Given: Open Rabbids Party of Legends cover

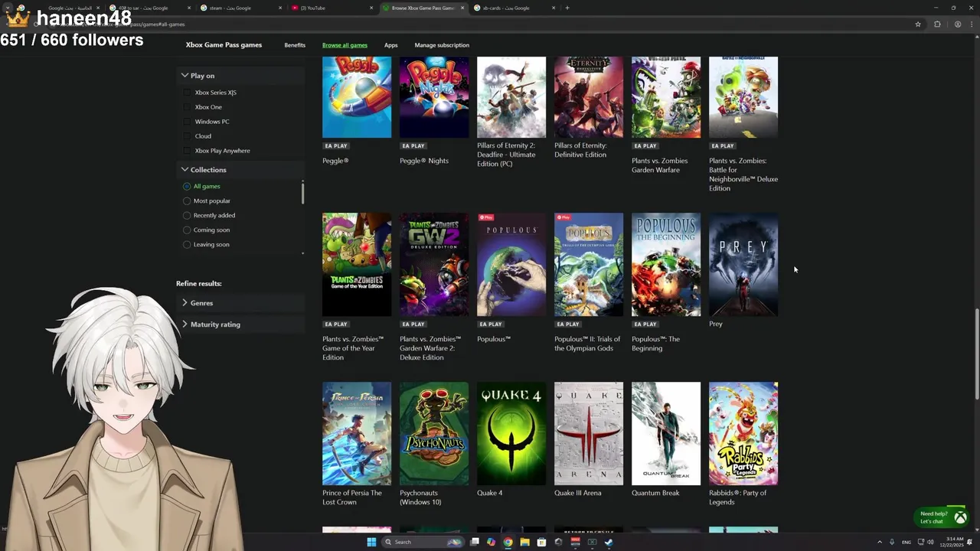Looking at the screenshot, I should 743,434.
